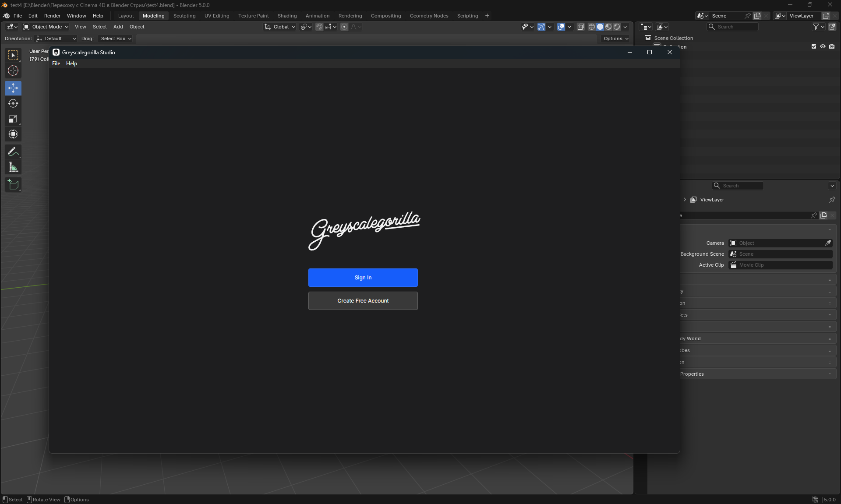Select the Scale tool
The width and height of the screenshot is (841, 504).
pyautogui.click(x=13, y=119)
